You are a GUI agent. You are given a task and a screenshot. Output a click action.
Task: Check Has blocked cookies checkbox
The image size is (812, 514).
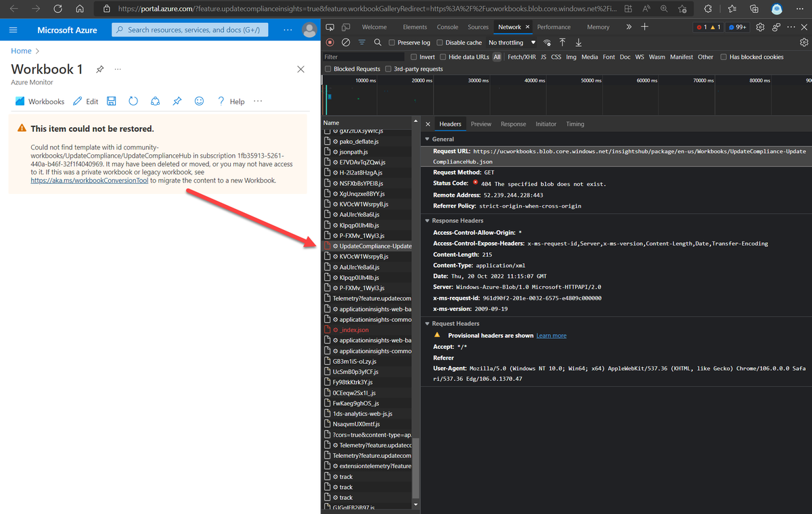pyautogui.click(x=723, y=57)
